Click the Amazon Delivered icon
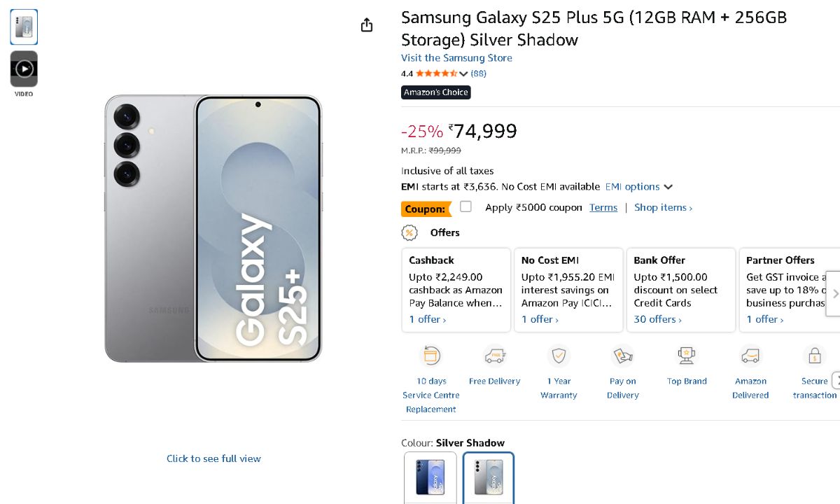The width and height of the screenshot is (840, 504). pos(750,356)
